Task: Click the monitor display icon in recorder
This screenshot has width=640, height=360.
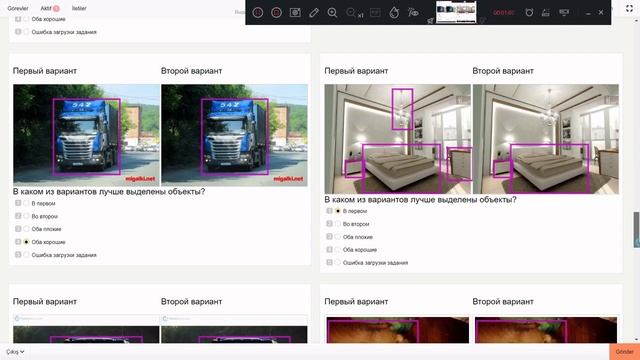Action: [564, 12]
